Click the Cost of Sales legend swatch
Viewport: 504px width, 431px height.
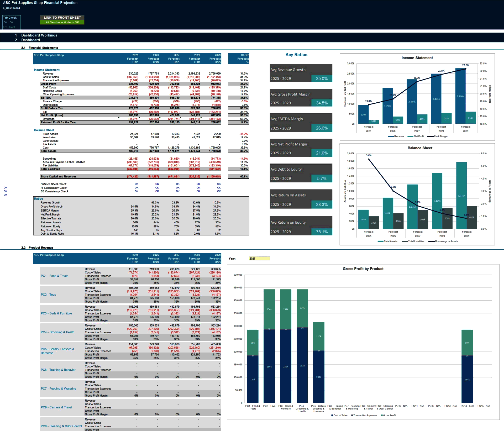point(332,416)
